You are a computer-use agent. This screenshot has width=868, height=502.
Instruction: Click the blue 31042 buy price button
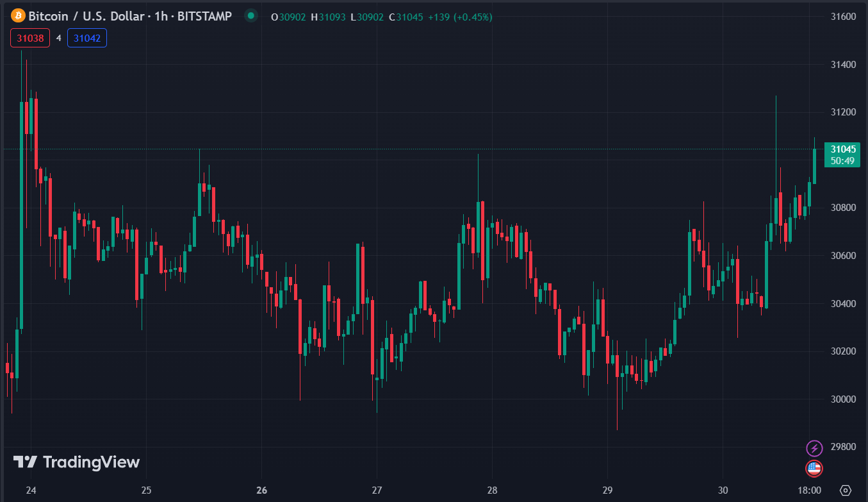click(87, 38)
